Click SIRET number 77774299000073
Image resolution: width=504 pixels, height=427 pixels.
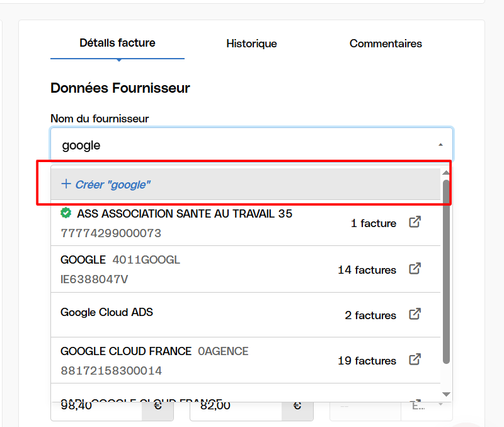[x=111, y=233]
